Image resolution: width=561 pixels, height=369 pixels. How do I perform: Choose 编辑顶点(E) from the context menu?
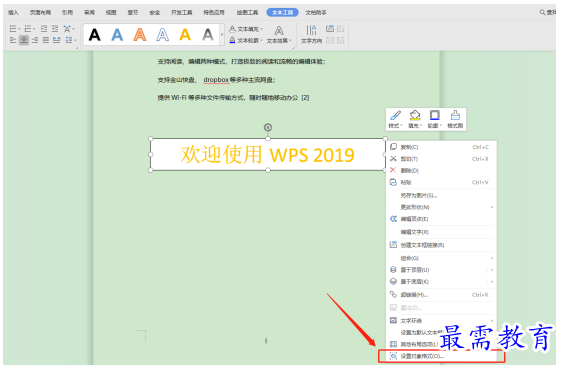442,219
